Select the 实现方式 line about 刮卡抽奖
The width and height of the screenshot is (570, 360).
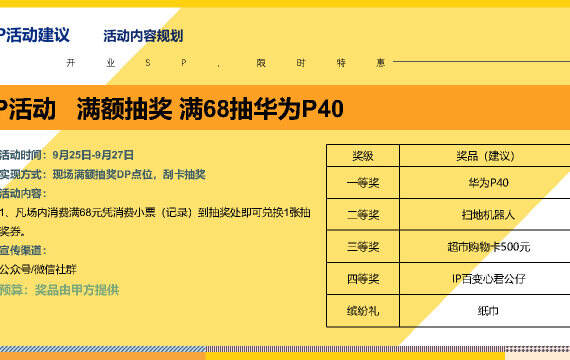coord(103,175)
